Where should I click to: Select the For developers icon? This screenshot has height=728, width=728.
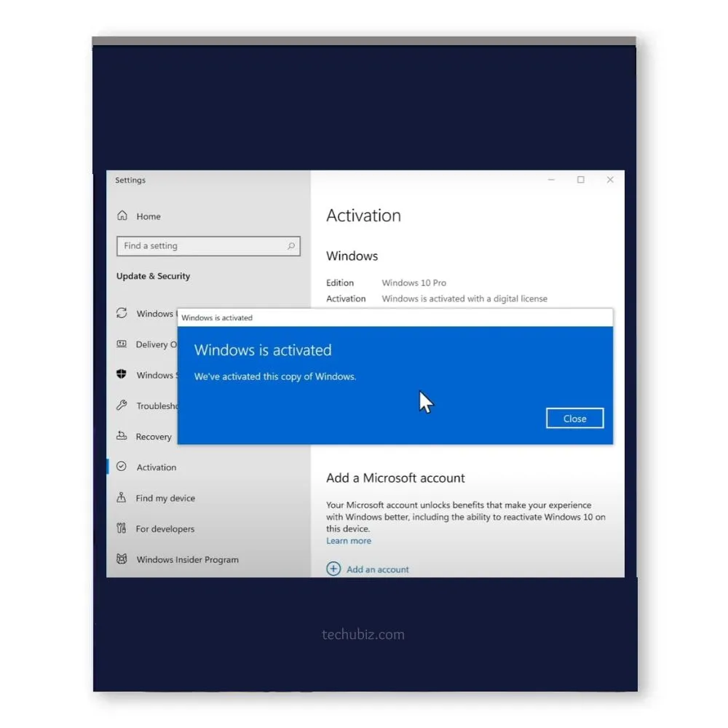pyautogui.click(x=122, y=529)
